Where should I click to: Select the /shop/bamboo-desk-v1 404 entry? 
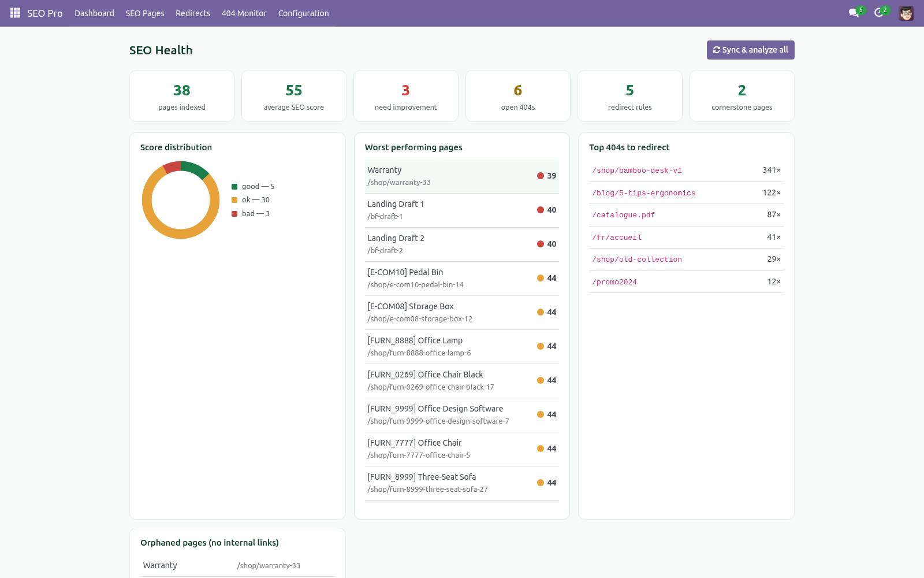point(686,171)
